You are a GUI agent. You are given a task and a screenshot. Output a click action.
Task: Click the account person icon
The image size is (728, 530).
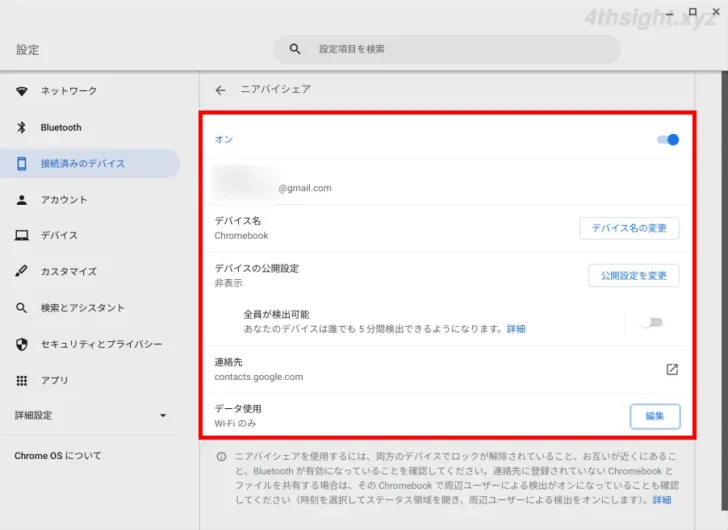[21, 200]
